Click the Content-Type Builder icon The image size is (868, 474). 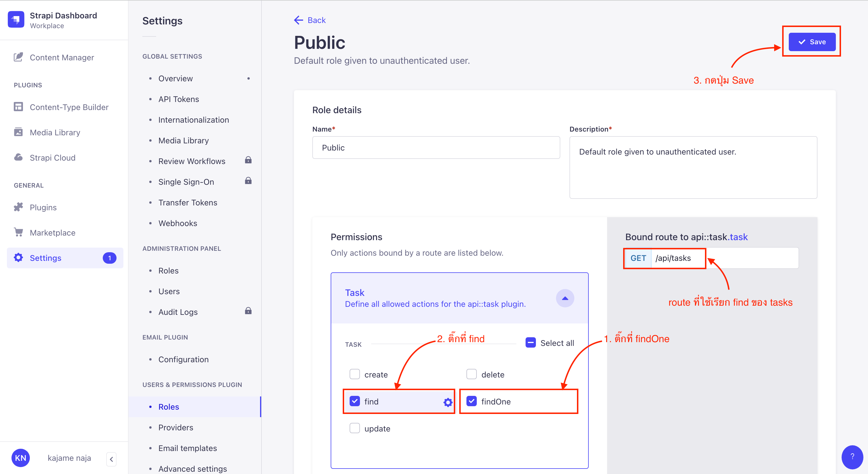(x=18, y=107)
